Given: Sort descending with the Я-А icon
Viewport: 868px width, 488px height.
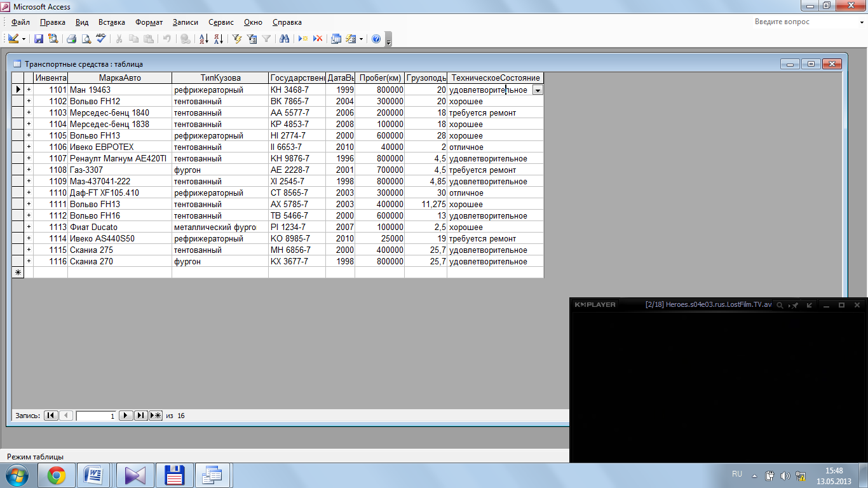Looking at the screenshot, I should tap(218, 39).
